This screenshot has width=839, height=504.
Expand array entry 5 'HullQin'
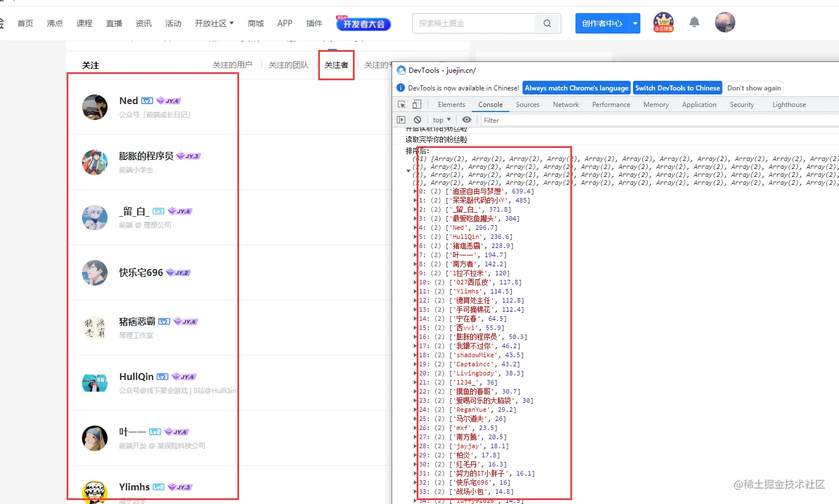pyautogui.click(x=415, y=237)
